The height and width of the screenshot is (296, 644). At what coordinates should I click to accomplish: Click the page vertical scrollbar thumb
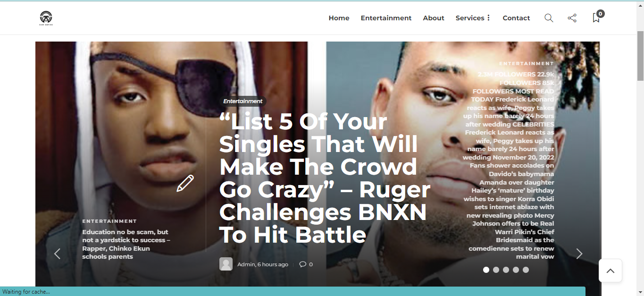click(x=640, y=56)
